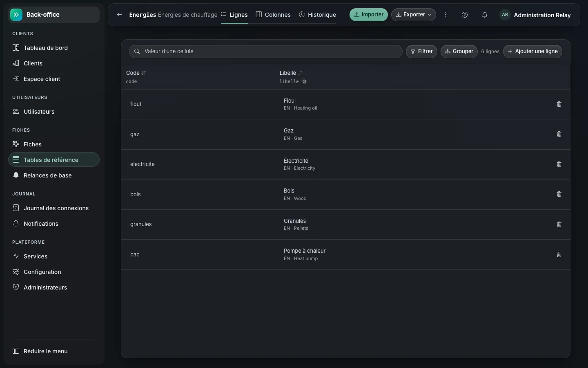Open the notifications bell in top bar

tap(485, 15)
